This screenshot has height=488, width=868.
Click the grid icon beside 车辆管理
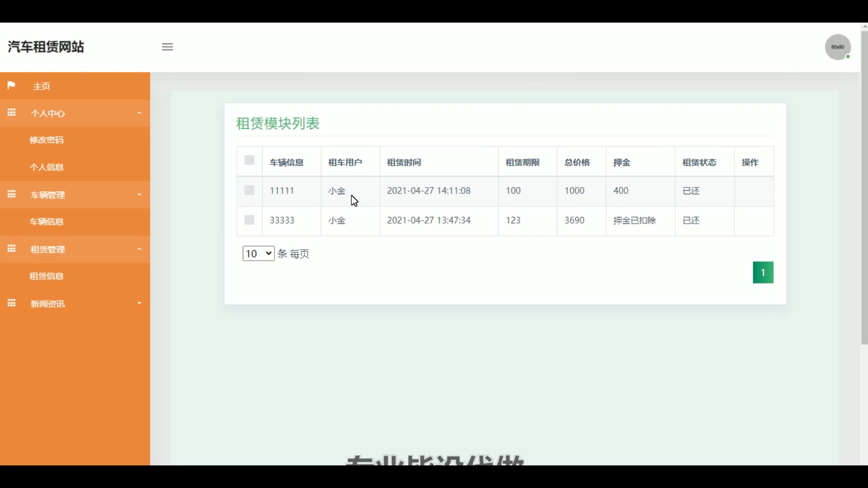pos(11,194)
